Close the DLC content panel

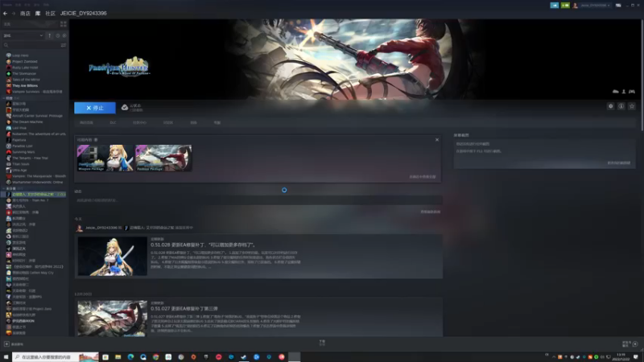[x=437, y=140]
